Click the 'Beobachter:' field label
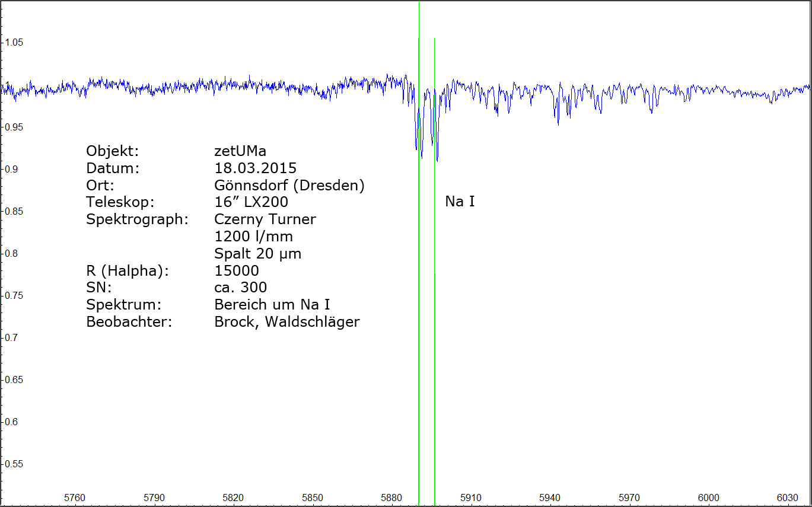 129,322
